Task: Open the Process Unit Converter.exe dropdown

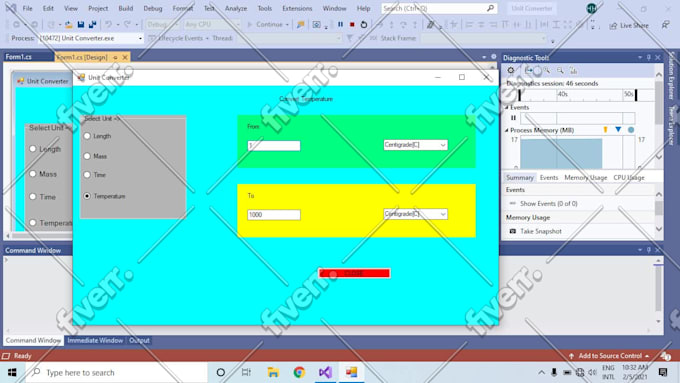Action: [x=140, y=39]
